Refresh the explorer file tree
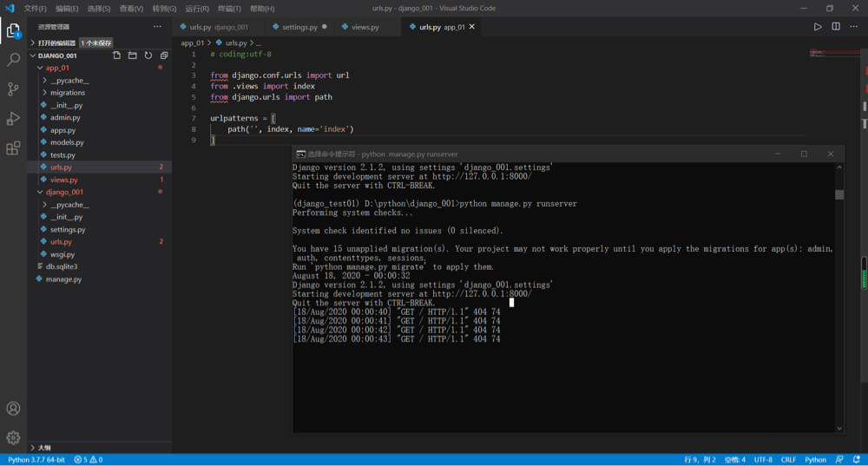Viewport: 868px width, 466px height. click(148, 56)
